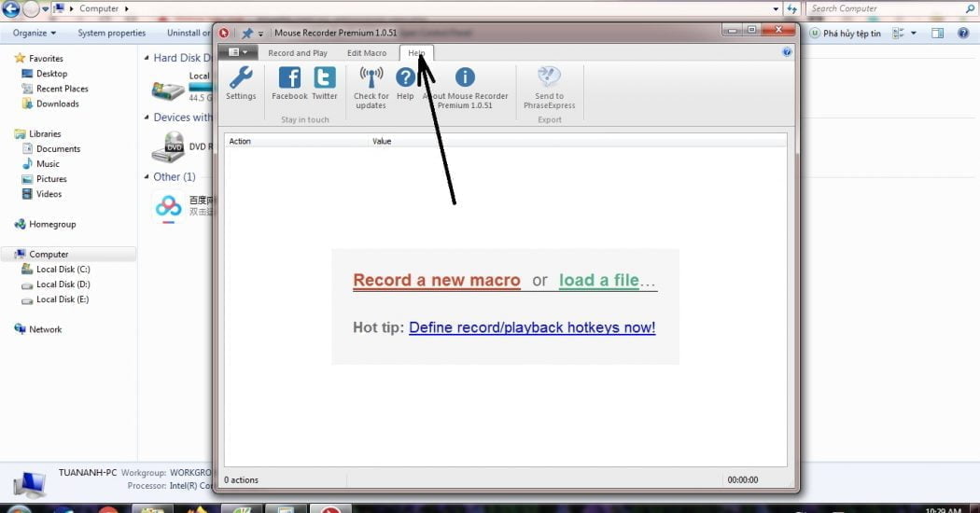Select the Local Disk drive icon in Explorer

pyautogui.click(x=167, y=89)
